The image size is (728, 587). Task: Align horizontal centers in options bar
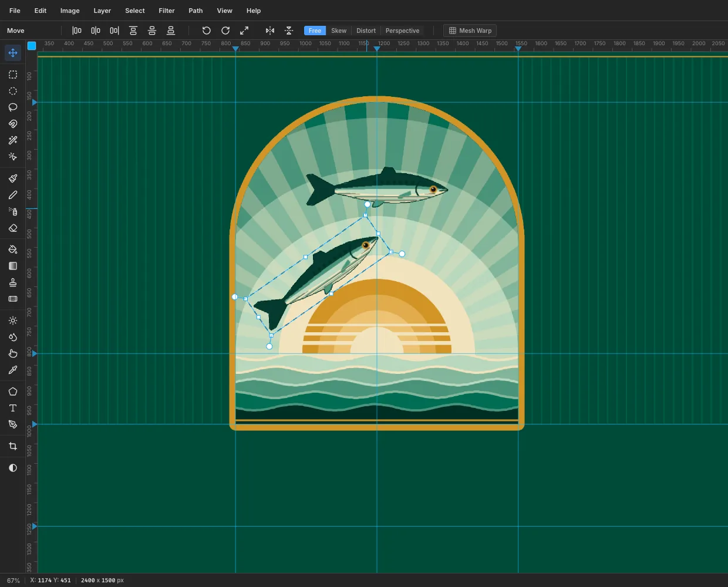point(96,31)
